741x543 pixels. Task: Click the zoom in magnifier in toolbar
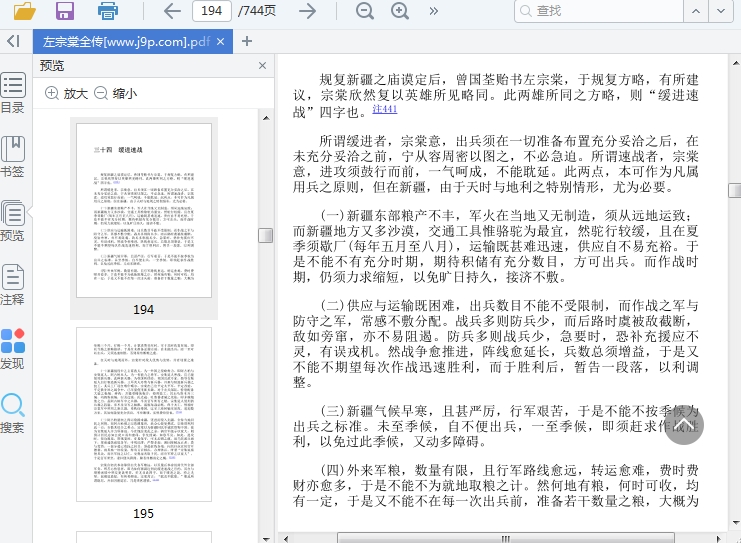pyautogui.click(x=400, y=11)
